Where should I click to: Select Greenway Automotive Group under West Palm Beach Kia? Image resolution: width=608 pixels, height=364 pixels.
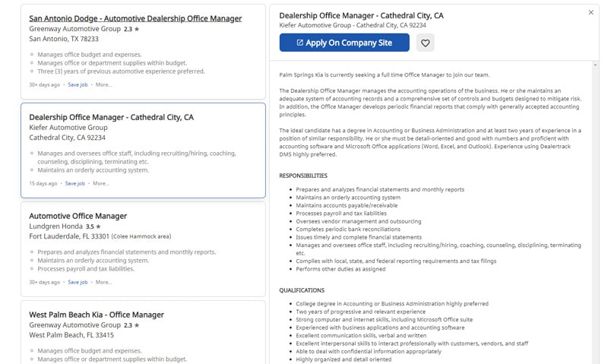coord(74,324)
